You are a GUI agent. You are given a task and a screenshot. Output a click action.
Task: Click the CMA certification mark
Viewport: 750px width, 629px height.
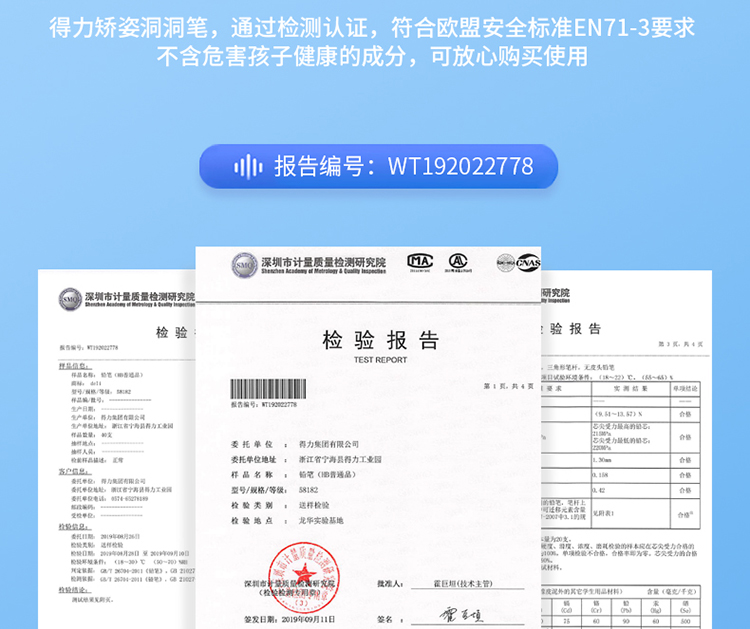pyautogui.click(x=420, y=262)
